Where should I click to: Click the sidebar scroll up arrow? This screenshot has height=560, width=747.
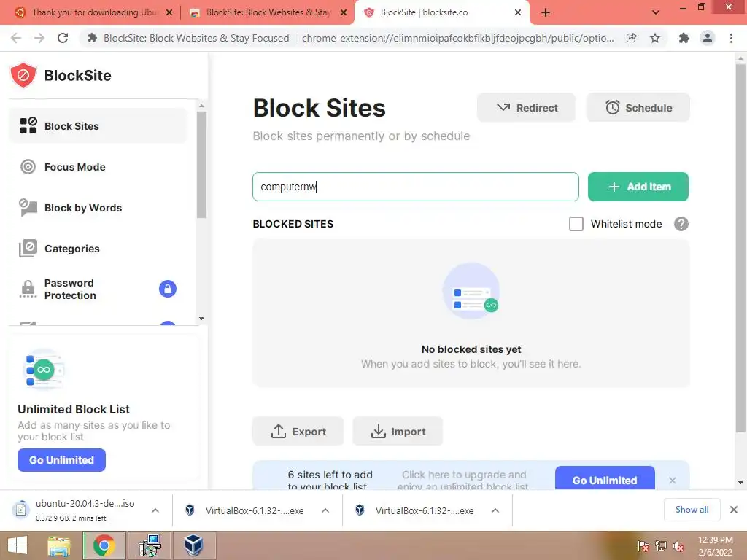(201, 105)
